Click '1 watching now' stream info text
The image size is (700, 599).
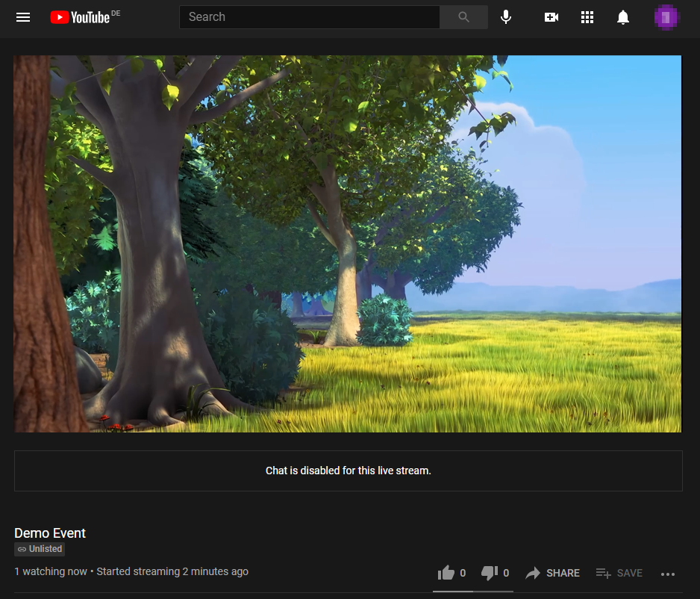tap(51, 571)
